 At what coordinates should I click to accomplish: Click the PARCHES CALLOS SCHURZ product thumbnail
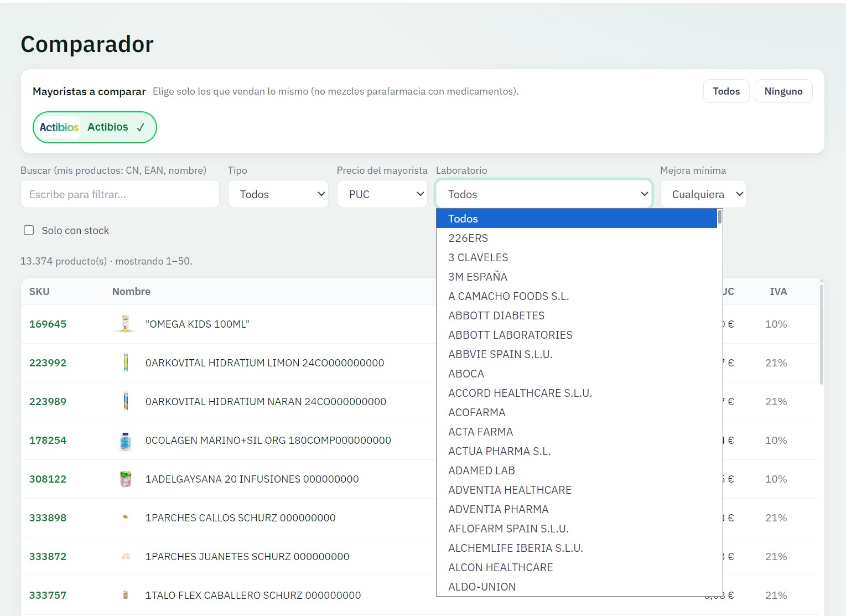click(x=126, y=517)
